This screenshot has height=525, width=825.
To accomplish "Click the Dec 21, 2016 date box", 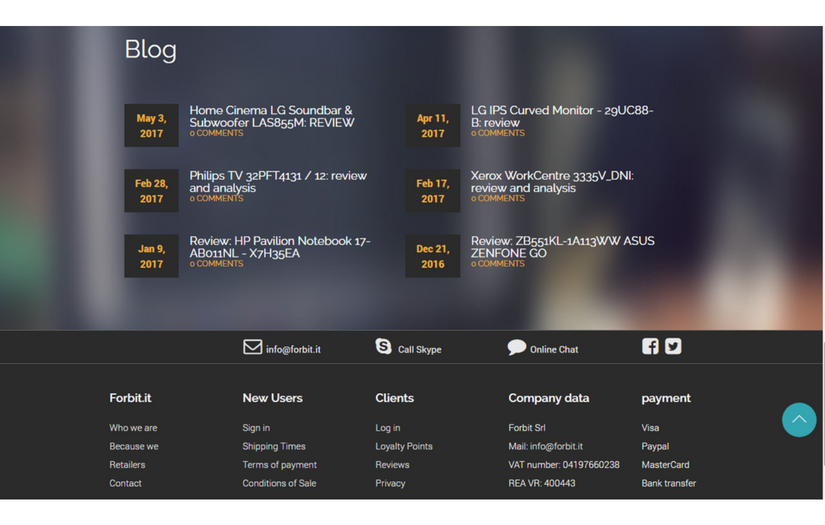I will click(x=432, y=256).
